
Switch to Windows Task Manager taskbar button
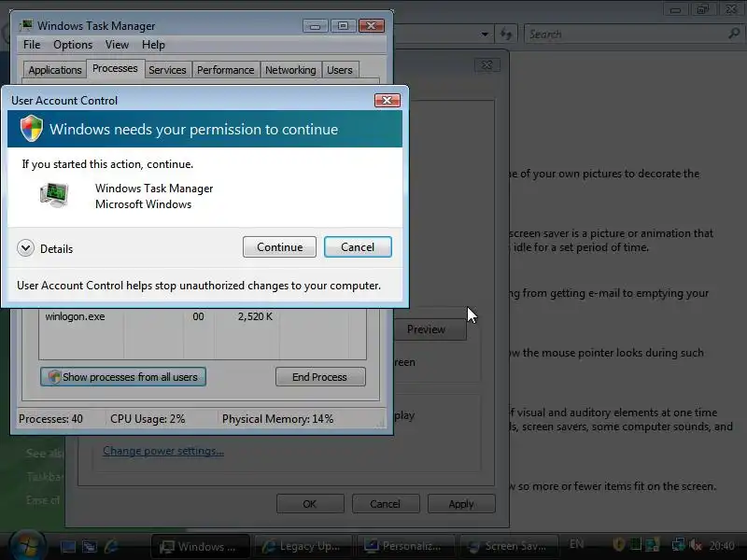click(201, 546)
